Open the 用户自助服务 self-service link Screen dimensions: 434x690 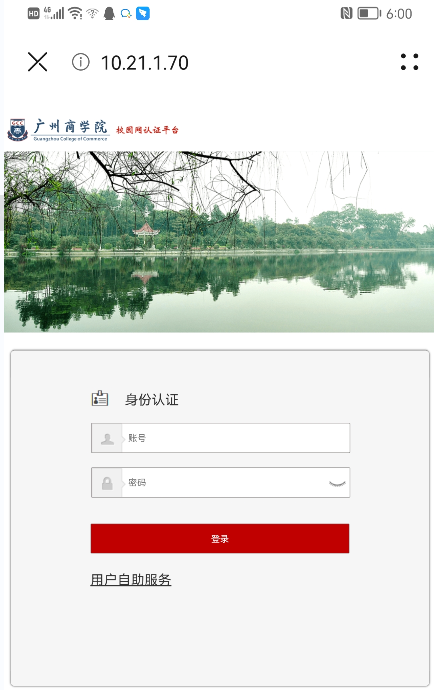[x=131, y=580]
